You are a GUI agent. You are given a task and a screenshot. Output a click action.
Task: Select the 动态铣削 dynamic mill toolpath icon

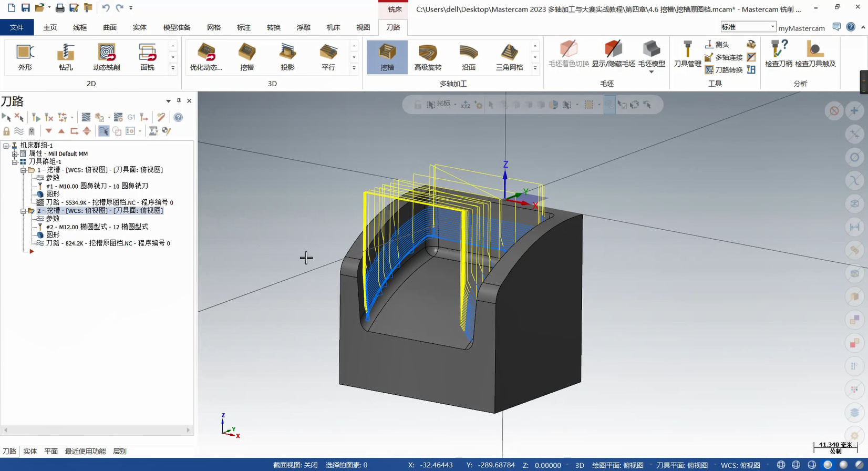click(x=106, y=57)
